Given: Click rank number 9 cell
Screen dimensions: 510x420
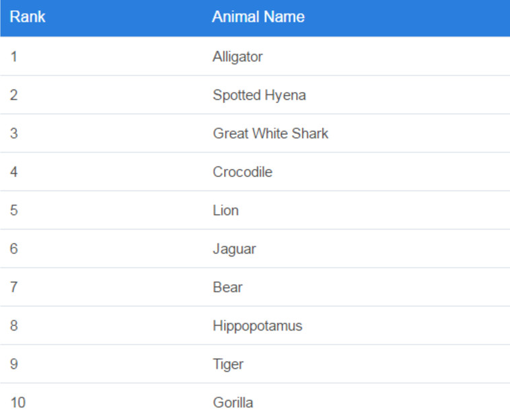Looking at the screenshot, I should point(13,363).
